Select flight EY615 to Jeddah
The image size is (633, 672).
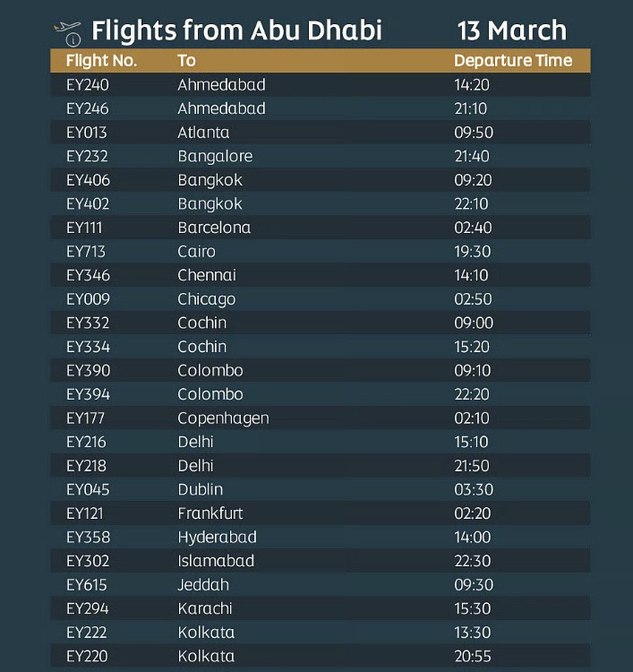point(321,584)
